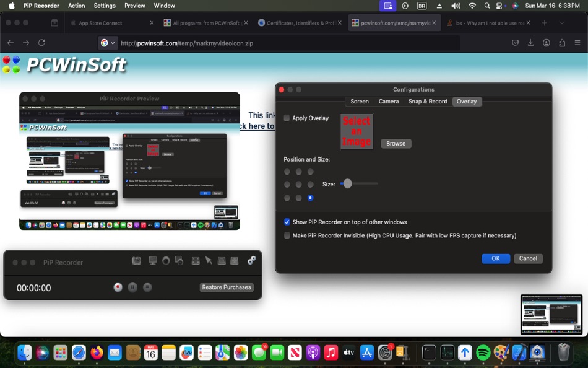Click save to Pocket icon

point(515,43)
